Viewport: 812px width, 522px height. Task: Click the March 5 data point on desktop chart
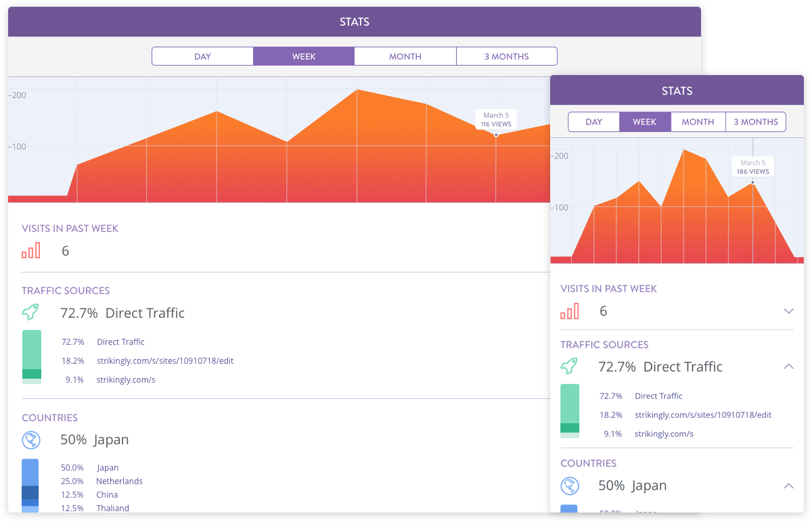pos(496,135)
